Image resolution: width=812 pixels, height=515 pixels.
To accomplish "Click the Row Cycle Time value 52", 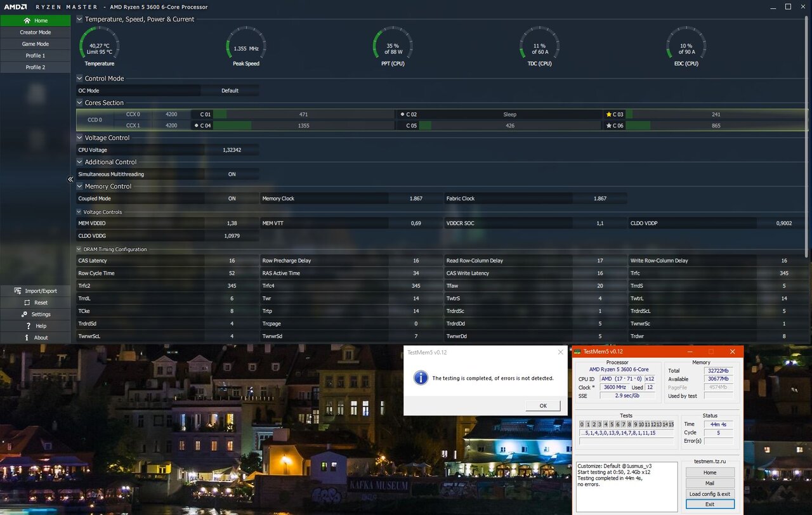I will point(232,273).
